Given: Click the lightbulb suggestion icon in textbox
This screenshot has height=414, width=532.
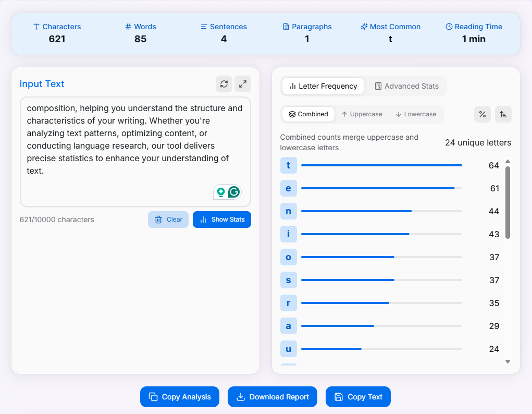Looking at the screenshot, I should click(x=221, y=192).
